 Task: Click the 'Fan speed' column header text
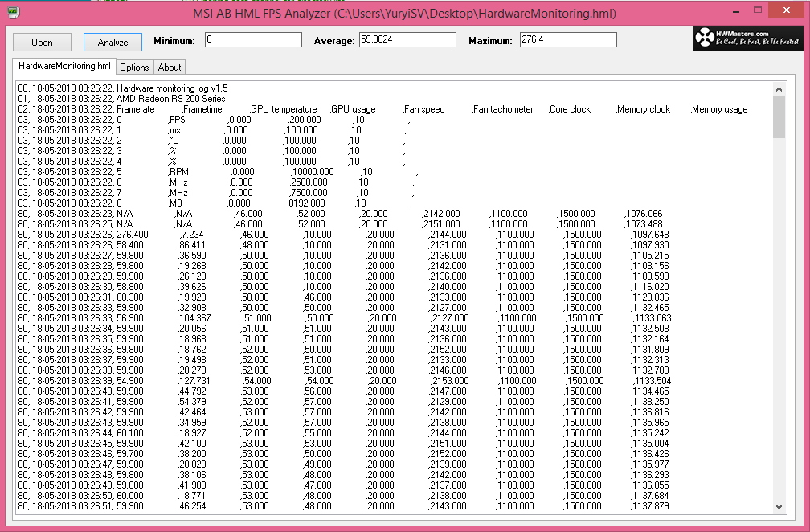pyautogui.click(x=424, y=109)
